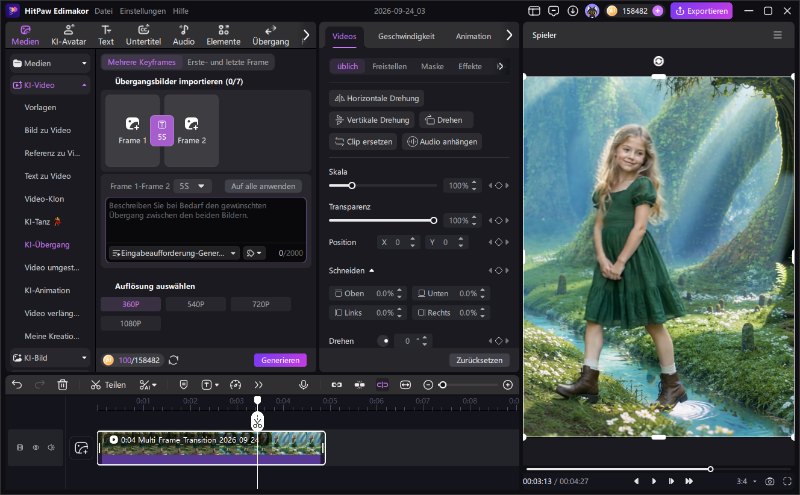Mute the video track audio
This screenshot has width=800, height=495.
pyautogui.click(x=51, y=448)
